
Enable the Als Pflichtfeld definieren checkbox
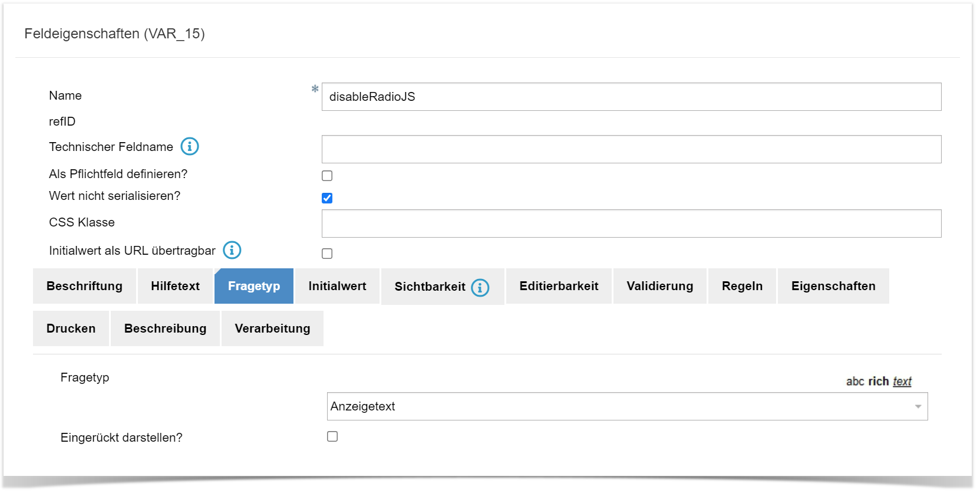327,176
